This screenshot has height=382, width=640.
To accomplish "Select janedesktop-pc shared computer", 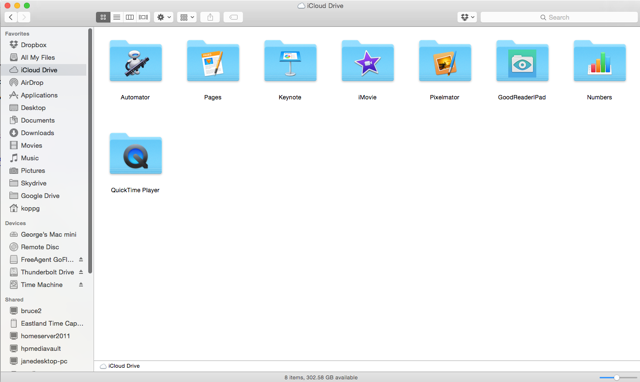I will click(44, 362).
